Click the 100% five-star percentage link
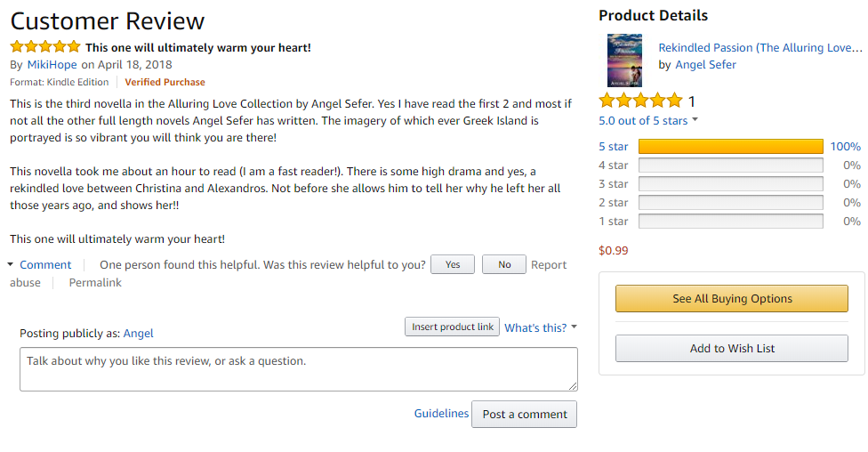 pos(845,147)
